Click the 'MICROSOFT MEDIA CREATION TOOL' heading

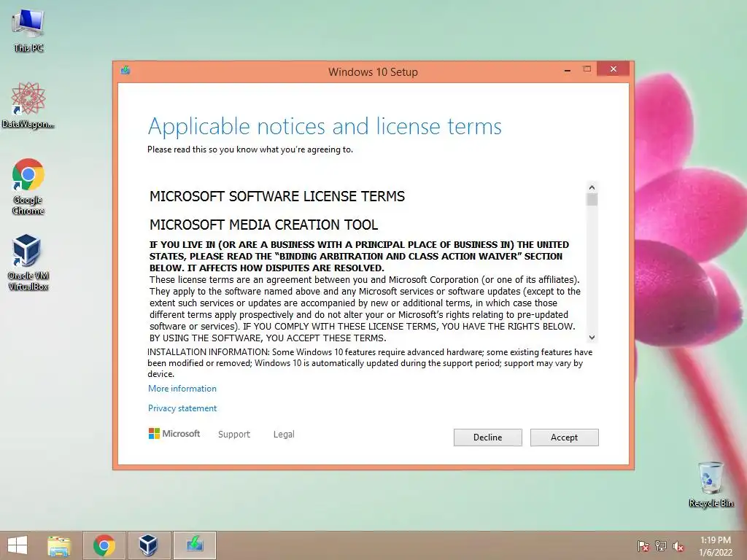264,225
